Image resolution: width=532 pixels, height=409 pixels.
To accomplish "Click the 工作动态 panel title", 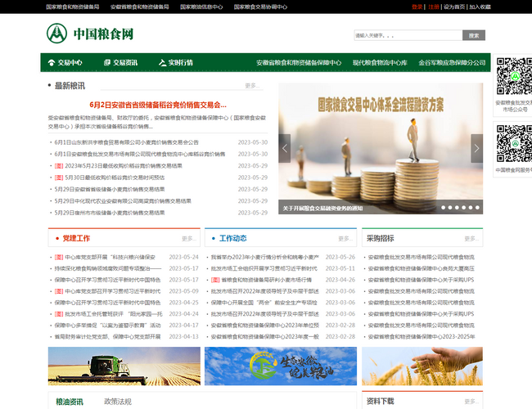I will tap(232, 238).
